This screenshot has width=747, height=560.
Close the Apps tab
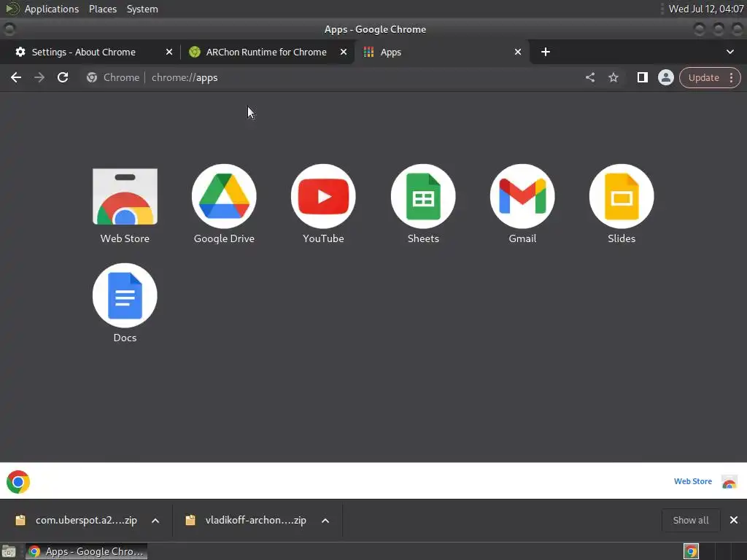[518, 52]
